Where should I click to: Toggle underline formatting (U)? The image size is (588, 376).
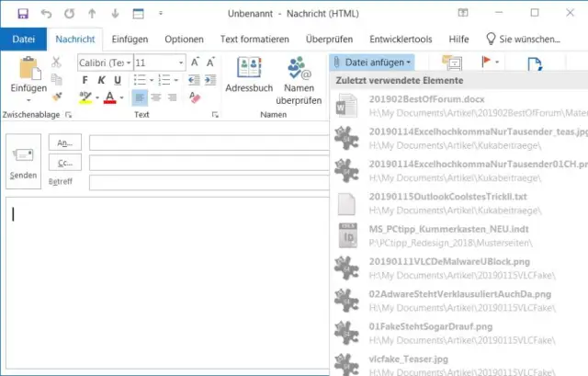[x=119, y=80]
